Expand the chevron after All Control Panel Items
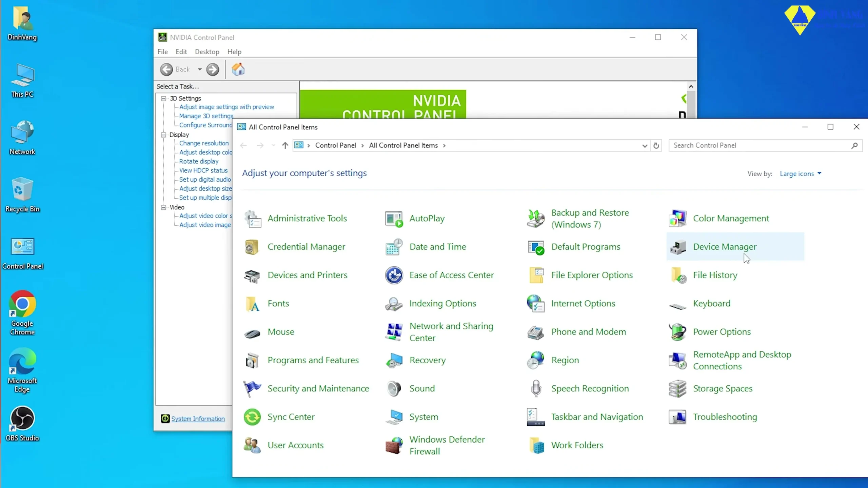Image resolution: width=868 pixels, height=488 pixels. point(444,146)
